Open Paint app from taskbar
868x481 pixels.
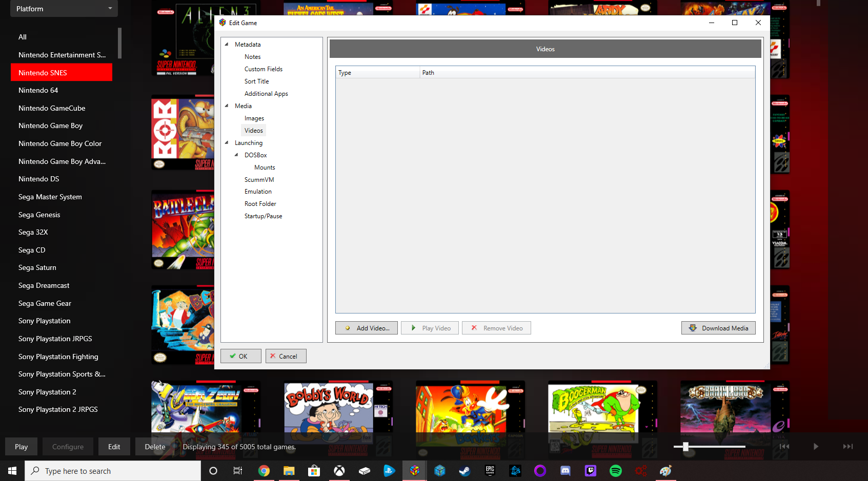coord(665,471)
